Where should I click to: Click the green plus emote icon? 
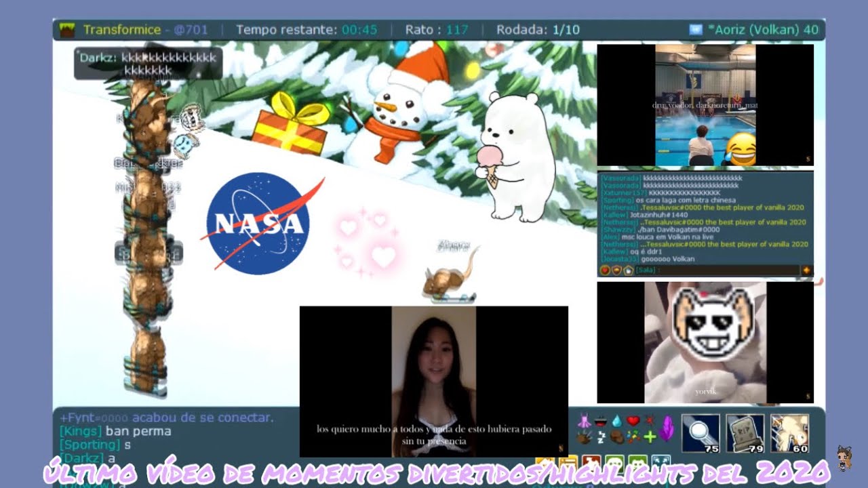click(650, 437)
